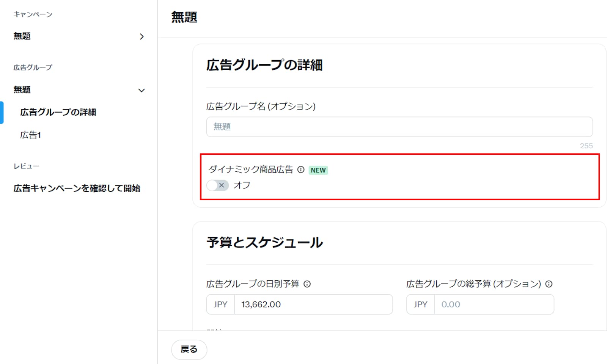
Task: Select the 無題 ad group entry in the sidebar
Action: pos(22,90)
